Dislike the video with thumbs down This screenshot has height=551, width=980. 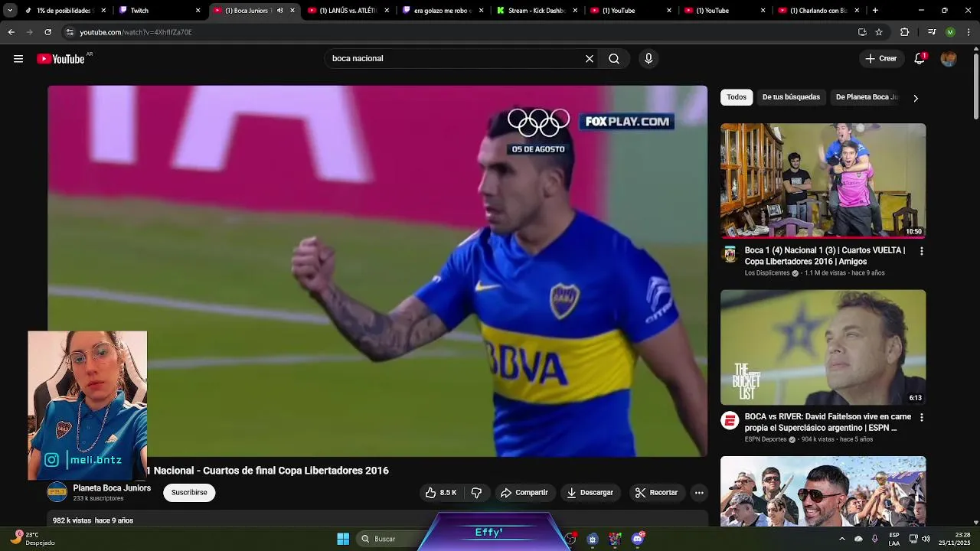[476, 493]
